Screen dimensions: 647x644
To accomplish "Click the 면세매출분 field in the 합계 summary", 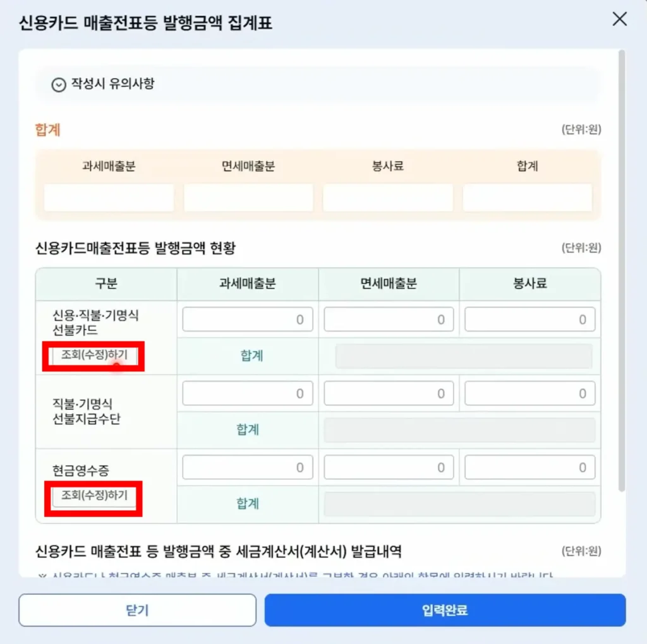I will tap(248, 198).
